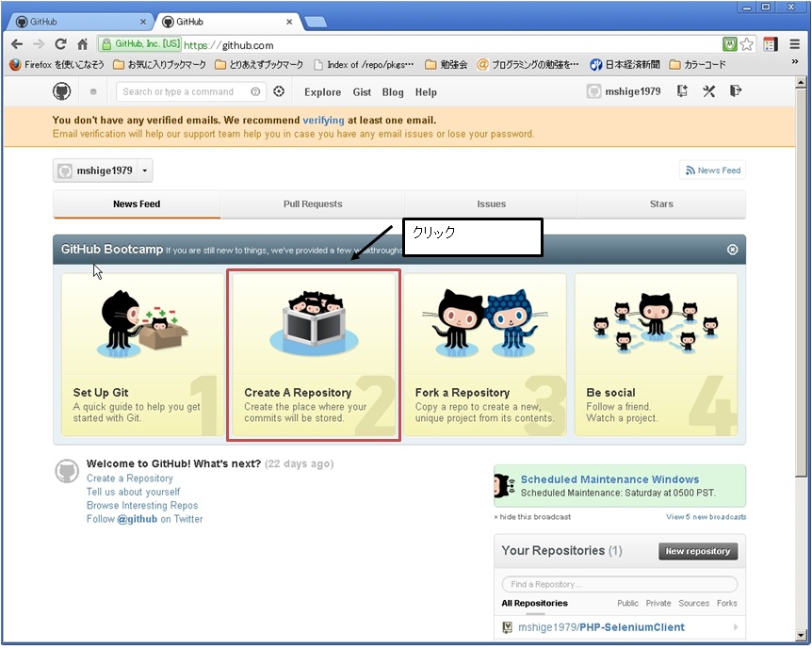Filter repositories by Forks
The image size is (812, 649).
click(727, 604)
